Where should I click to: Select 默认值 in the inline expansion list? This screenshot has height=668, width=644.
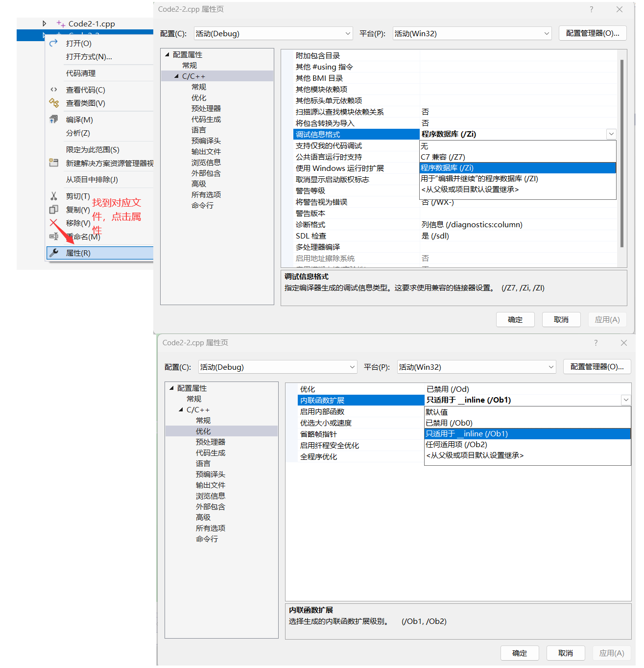(527, 412)
